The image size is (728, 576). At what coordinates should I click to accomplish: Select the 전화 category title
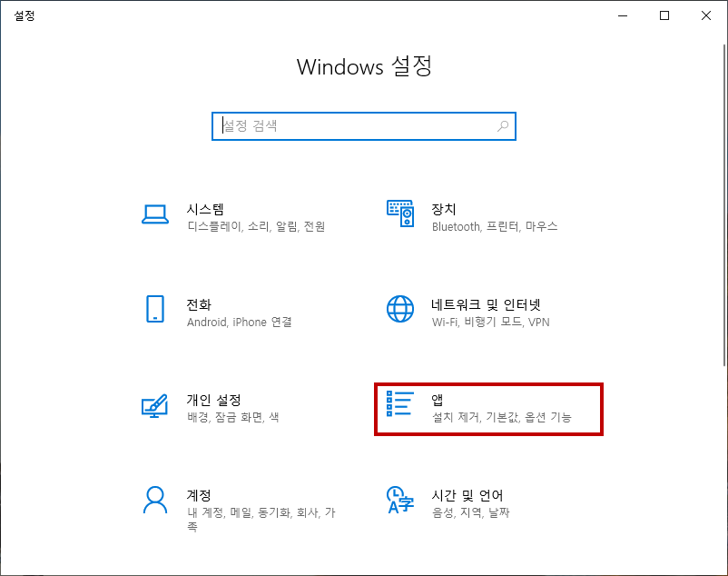point(199,304)
